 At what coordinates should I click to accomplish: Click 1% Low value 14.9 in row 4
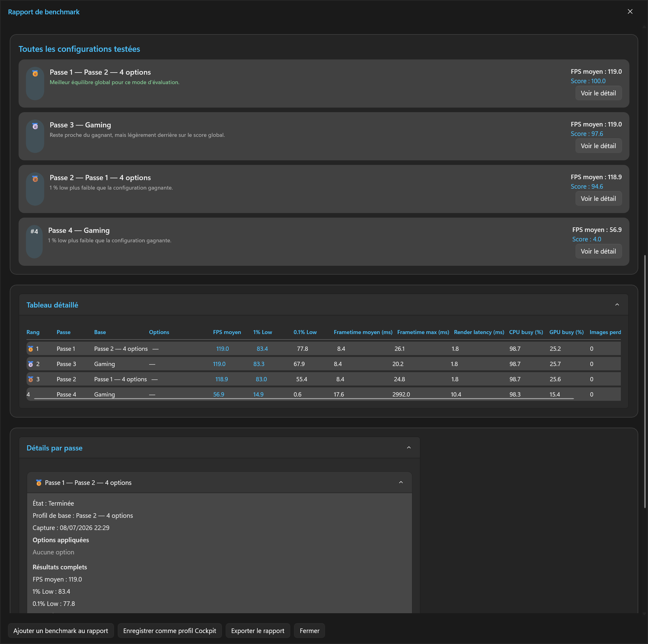pos(258,395)
